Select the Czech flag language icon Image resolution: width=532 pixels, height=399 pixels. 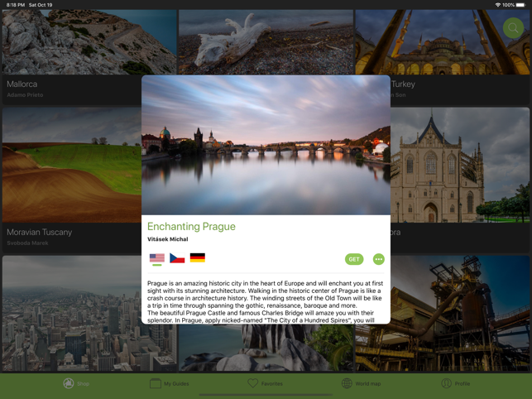click(177, 258)
